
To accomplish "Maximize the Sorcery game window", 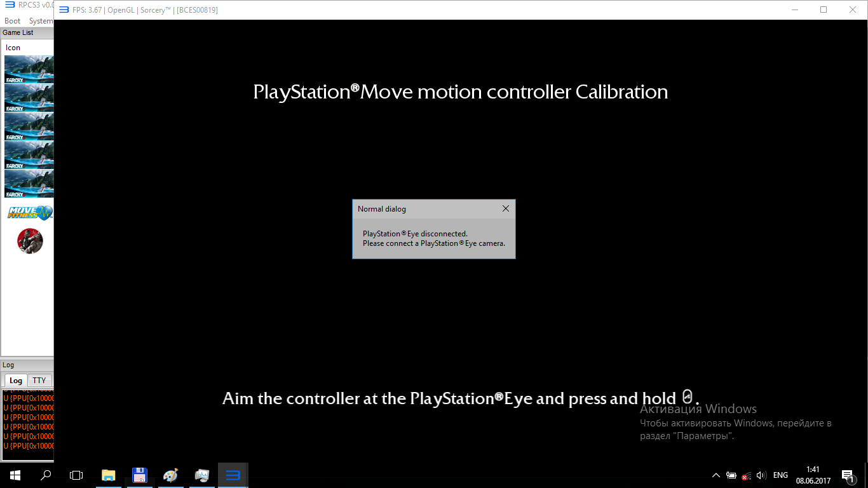I will 824,10.
